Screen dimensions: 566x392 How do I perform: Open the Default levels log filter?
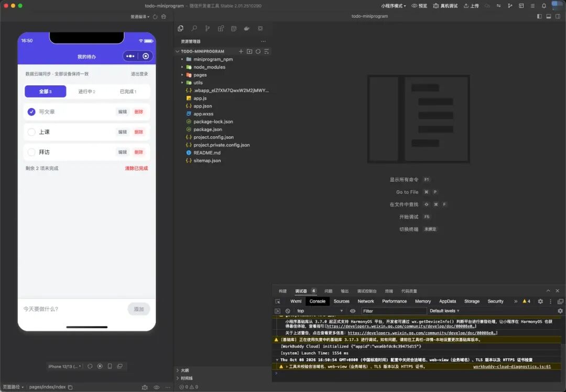tap(444, 311)
